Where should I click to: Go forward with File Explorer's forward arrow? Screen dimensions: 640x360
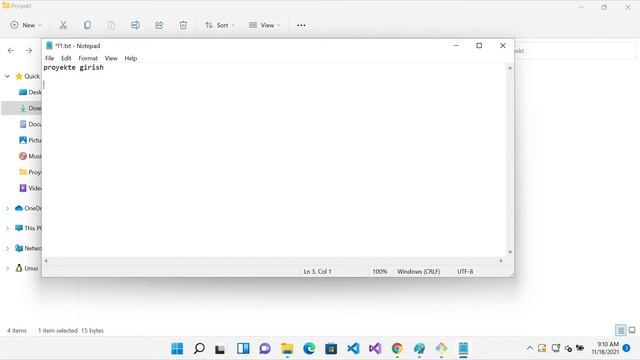pyautogui.click(x=29, y=51)
